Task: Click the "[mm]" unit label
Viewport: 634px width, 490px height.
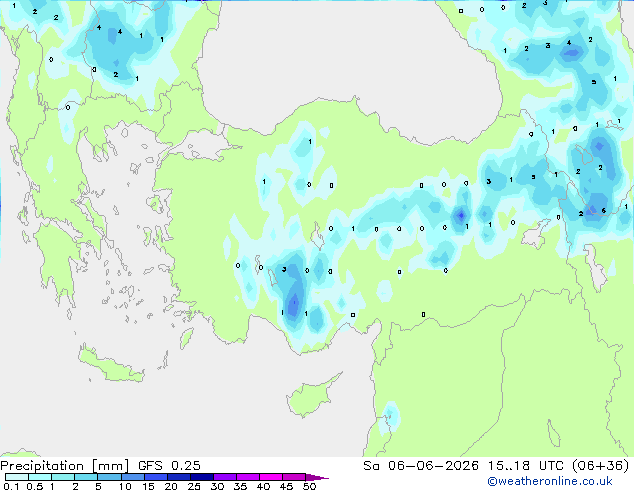Action: [x=110, y=466]
